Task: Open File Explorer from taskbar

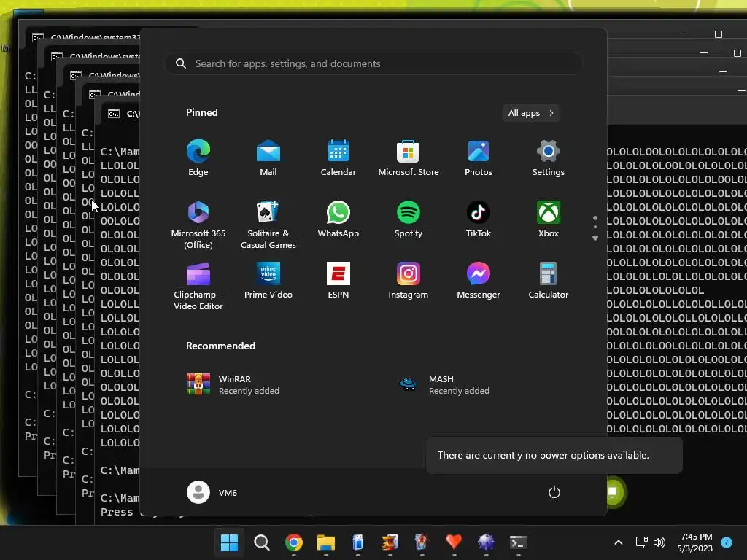Action: [x=326, y=542]
